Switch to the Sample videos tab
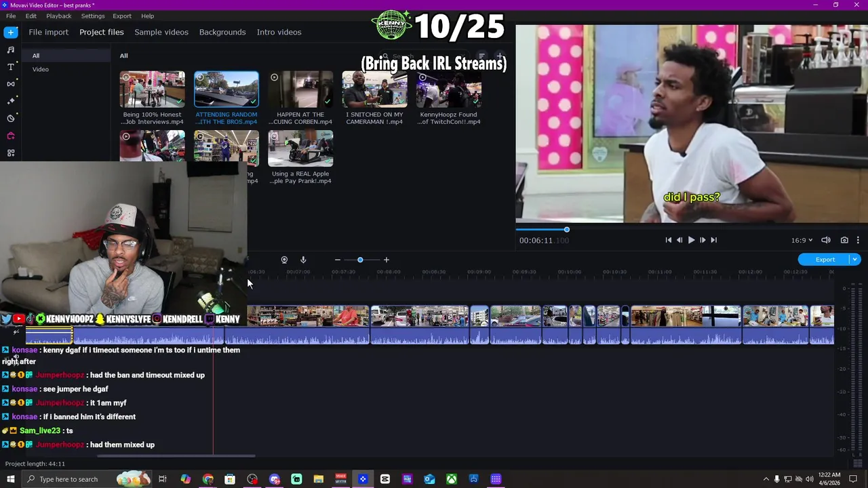The width and height of the screenshot is (868, 488). [x=161, y=32]
